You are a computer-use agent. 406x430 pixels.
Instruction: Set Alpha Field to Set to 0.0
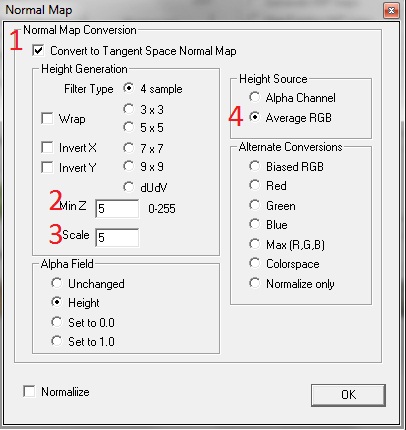[x=56, y=322]
